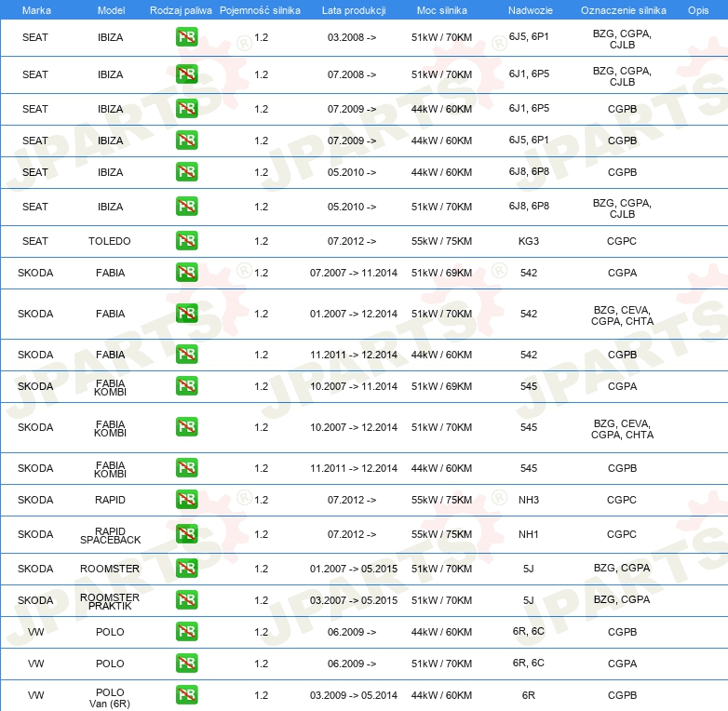728x711 pixels.
Task: Click fuel icon in IBIZA 6J8 44kW row
Action: [x=186, y=172]
